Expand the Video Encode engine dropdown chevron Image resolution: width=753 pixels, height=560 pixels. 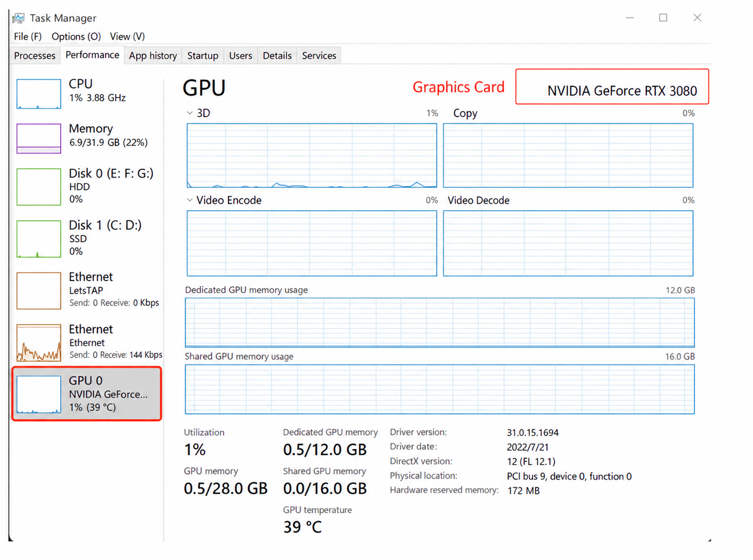(x=190, y=200)
